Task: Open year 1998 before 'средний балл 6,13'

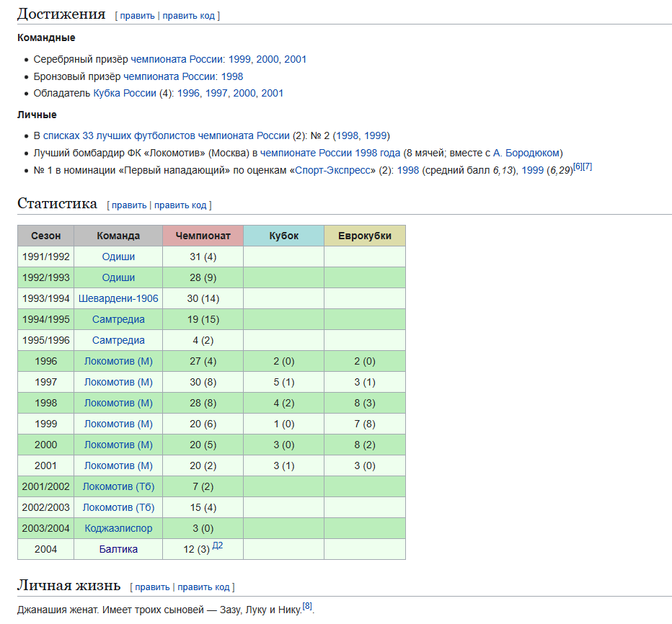Action: [x=408, y=170]
